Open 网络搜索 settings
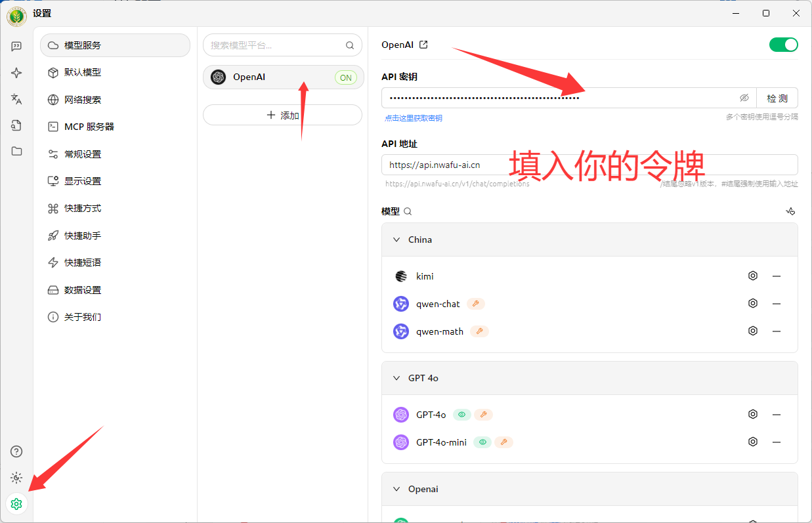Screen dimensions: 812x523 point(115,100)
